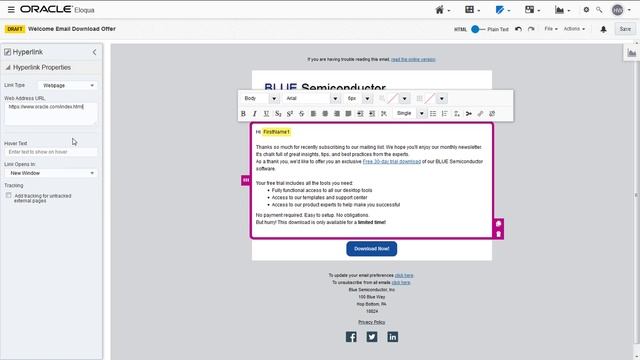Image resolution: width=640 pixels, height=360 pixels.
Task: Redo the last change
Action: point(531,29)
